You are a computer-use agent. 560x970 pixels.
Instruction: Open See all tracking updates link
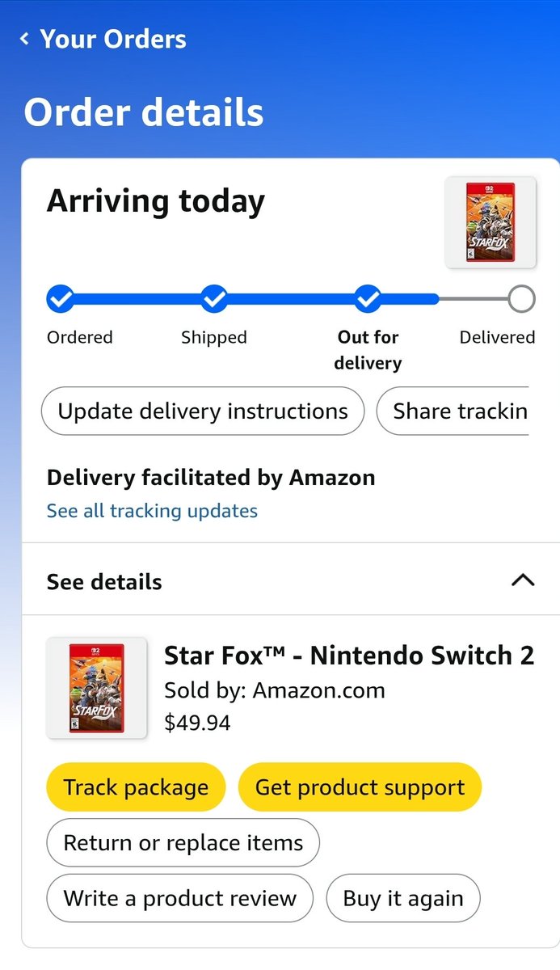152,511
